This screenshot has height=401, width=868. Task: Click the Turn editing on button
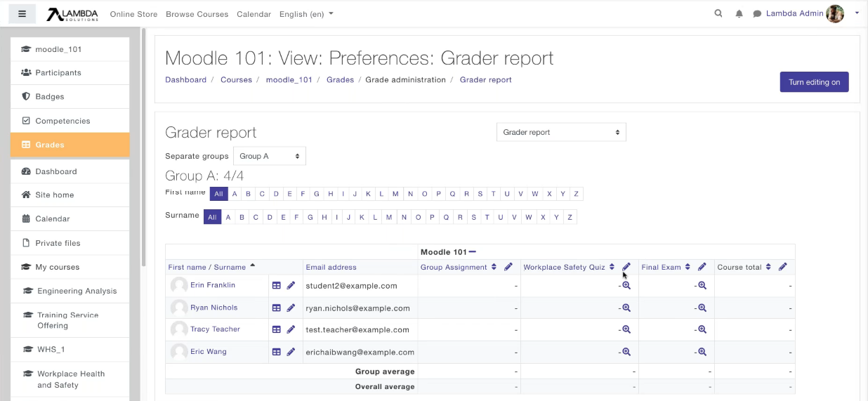pyautogui.click(x=814, y=82)
